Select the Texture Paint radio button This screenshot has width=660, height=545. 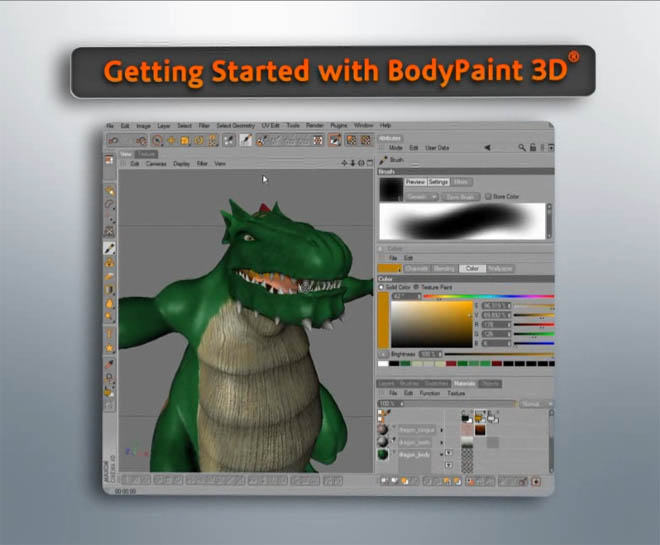pos(416,287)
